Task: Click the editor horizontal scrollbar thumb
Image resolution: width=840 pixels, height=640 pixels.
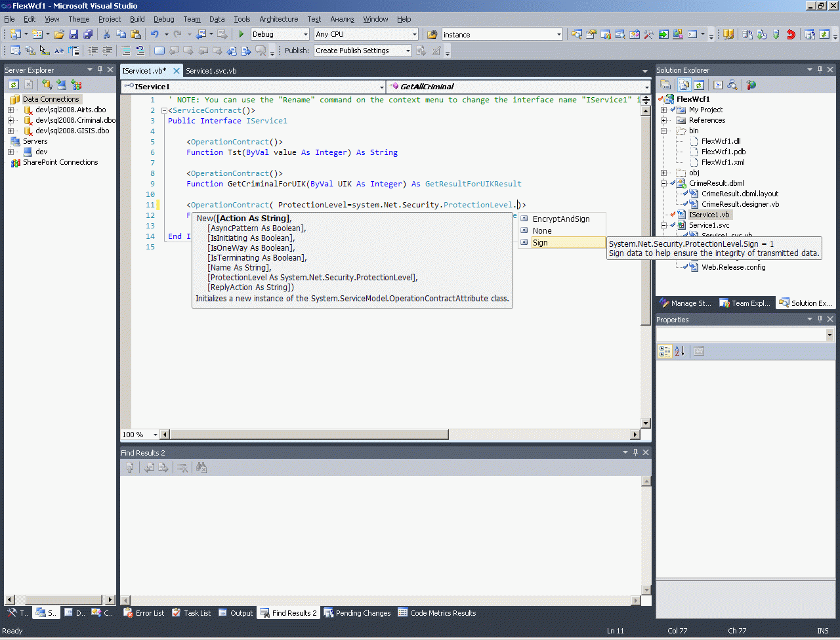Action: click(308, 435)
